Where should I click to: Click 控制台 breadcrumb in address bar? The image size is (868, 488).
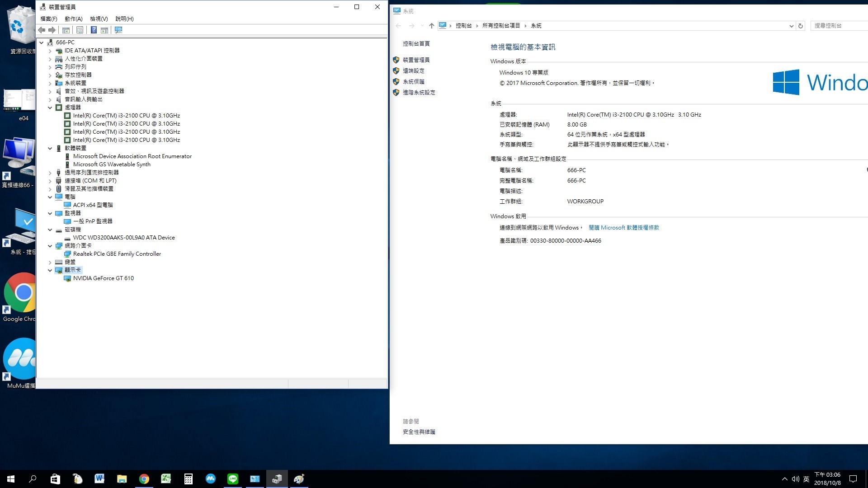coord(463,26)
